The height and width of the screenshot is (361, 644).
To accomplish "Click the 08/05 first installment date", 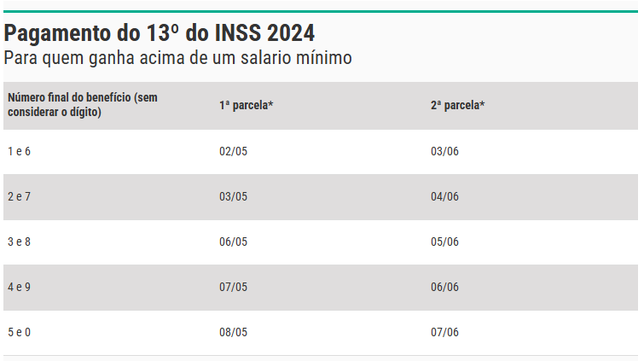I will (x=233, y=333).
